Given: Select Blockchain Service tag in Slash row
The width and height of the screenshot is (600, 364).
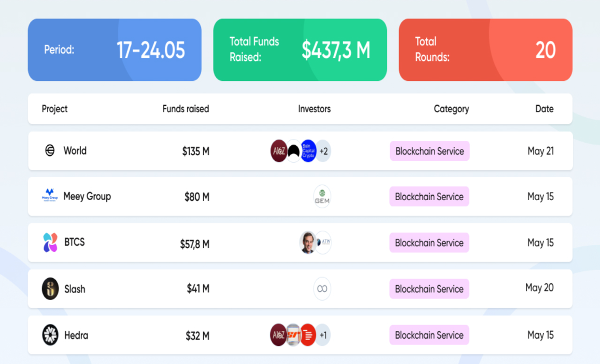Looking at the screenshot, I should point(429,289).
